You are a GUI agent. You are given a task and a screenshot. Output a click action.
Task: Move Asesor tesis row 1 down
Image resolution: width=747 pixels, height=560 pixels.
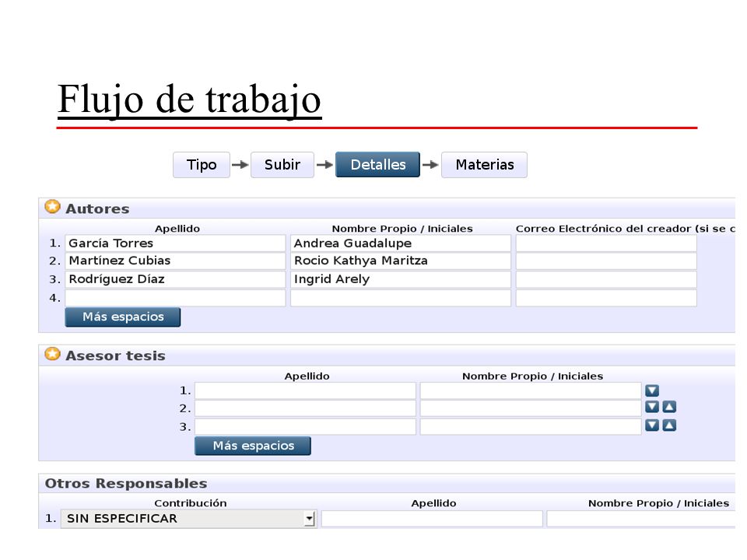652,390
